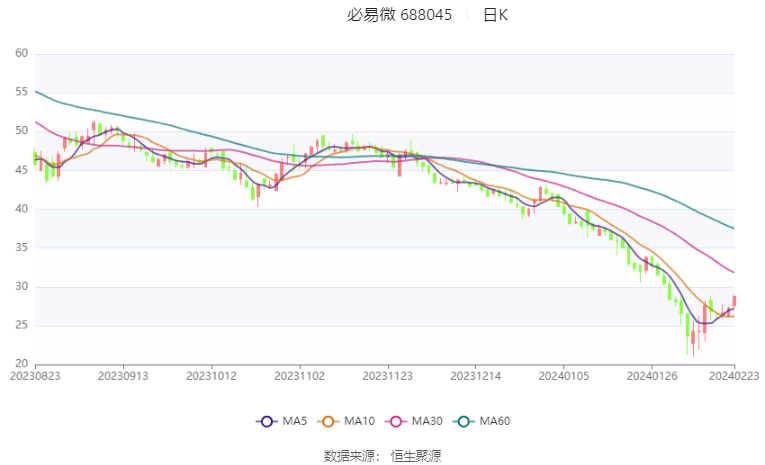Click the 60 price axis label
This screenshot has width=765, height=465.
pos(21,53)
